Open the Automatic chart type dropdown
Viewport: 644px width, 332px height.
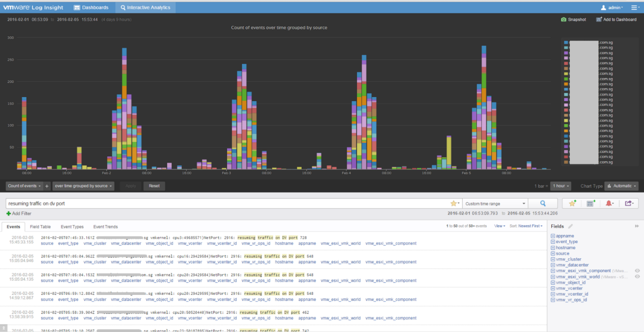coord(622,186)
